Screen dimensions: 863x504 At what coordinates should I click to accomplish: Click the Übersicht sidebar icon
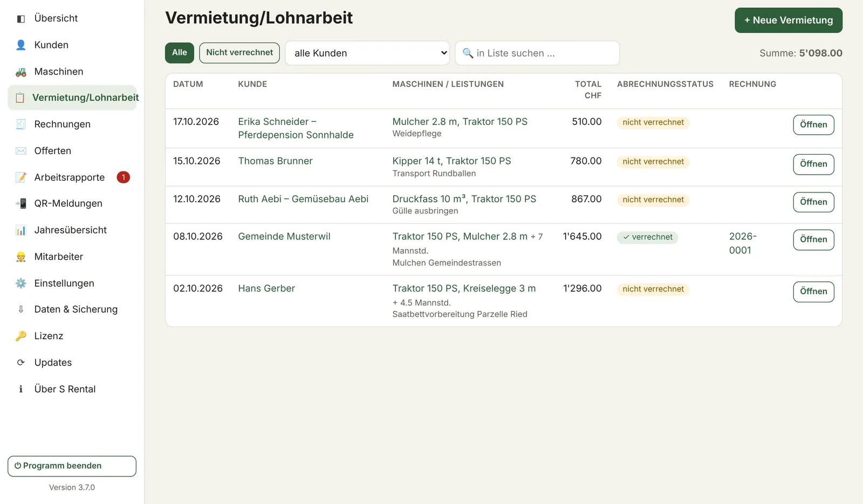[x=21, y=19]
